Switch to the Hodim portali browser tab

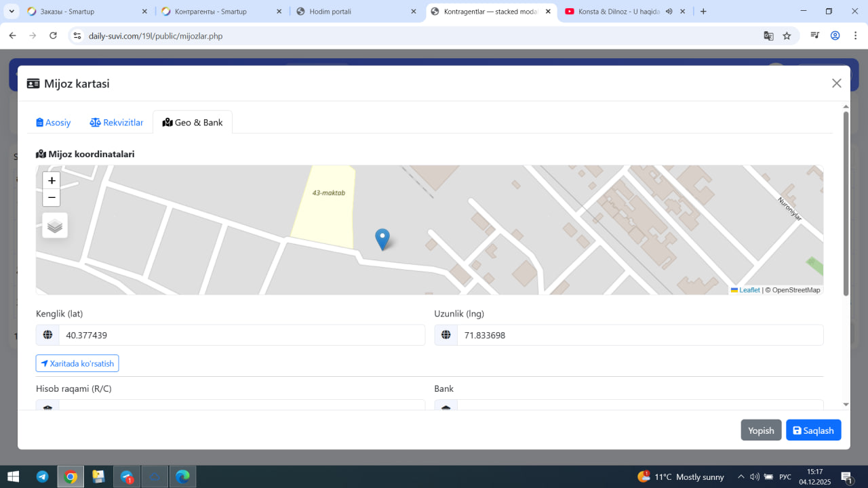pos(356,12)
